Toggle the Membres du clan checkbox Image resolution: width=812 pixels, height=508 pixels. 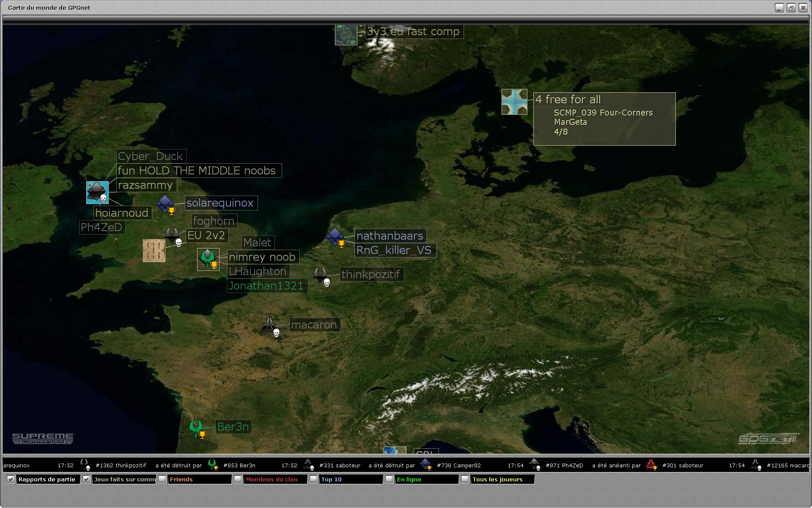[x=238, y=479]
